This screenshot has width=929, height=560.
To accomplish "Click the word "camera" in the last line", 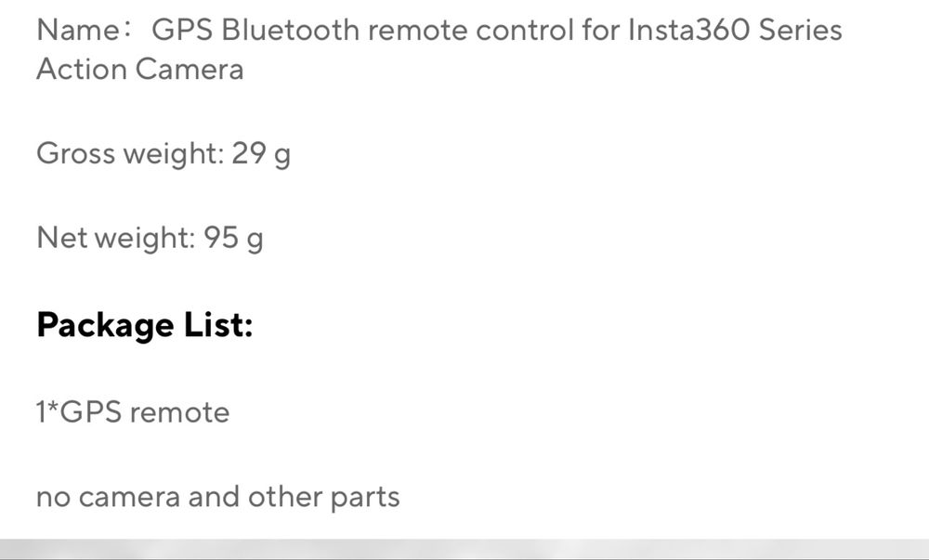I will [129, 497].
